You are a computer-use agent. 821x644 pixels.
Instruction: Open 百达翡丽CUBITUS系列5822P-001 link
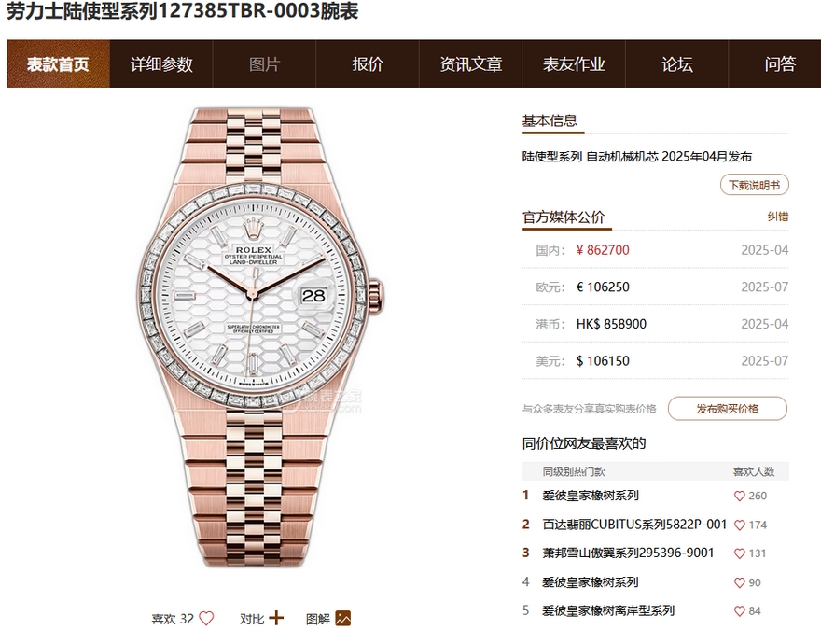(634, 525)
